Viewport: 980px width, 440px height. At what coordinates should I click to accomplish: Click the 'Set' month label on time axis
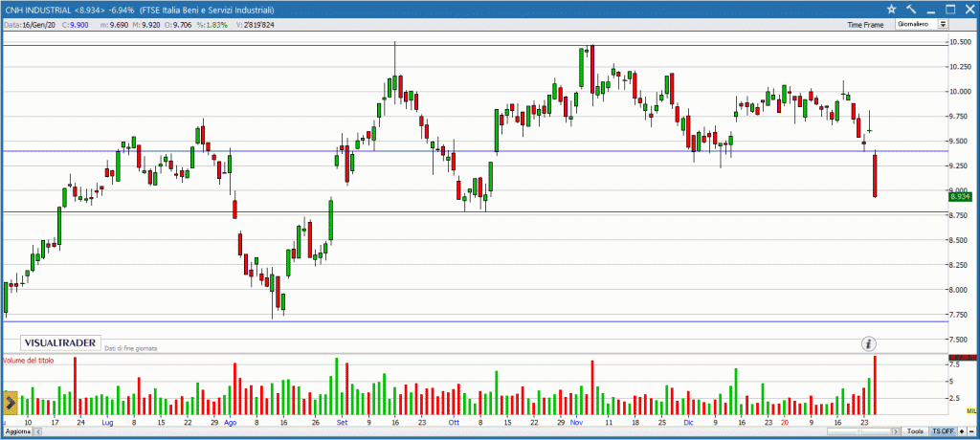coord(342,422)
